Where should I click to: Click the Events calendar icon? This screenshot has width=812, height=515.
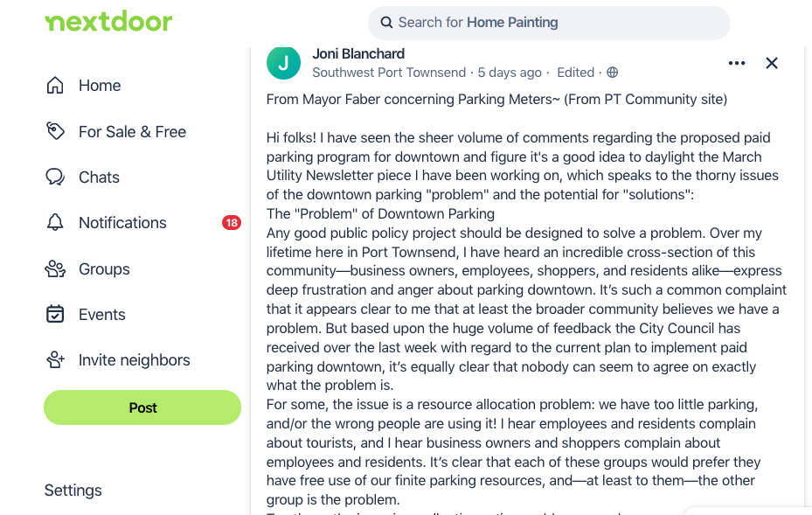(55, 315)
